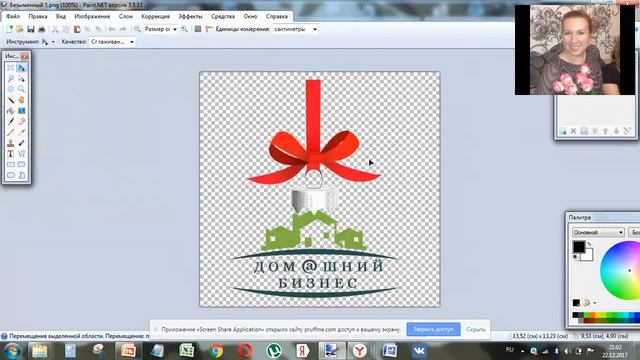640x360 pixels.
Task: Select the Rounded Rectangle tool
Action: [x=21, y=164]
